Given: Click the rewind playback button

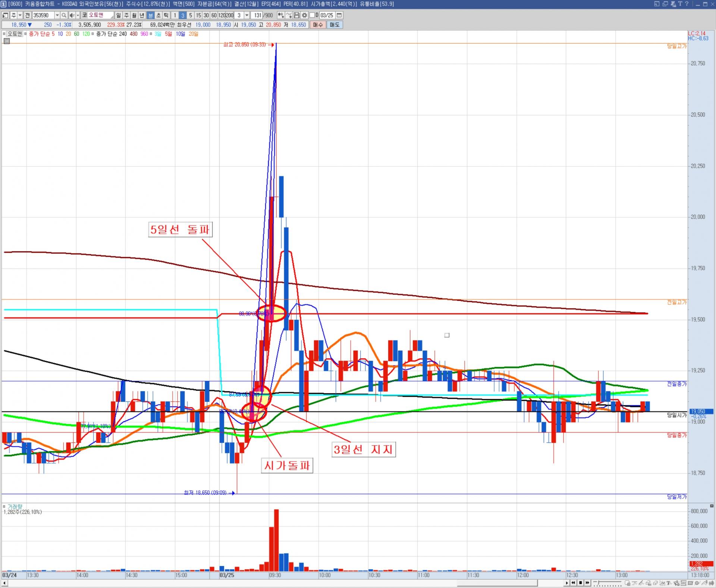Looking at the screenshot, I should (574, 583).
